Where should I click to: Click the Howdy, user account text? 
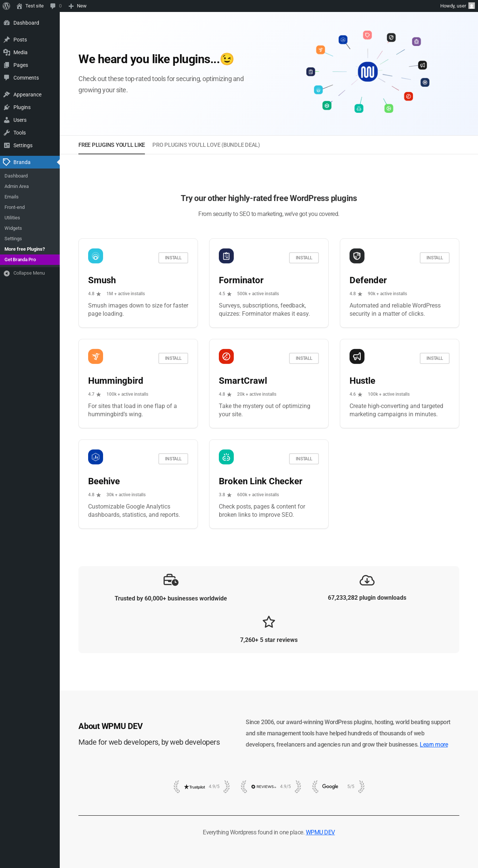pyautogui.click(x=453, y=6)
